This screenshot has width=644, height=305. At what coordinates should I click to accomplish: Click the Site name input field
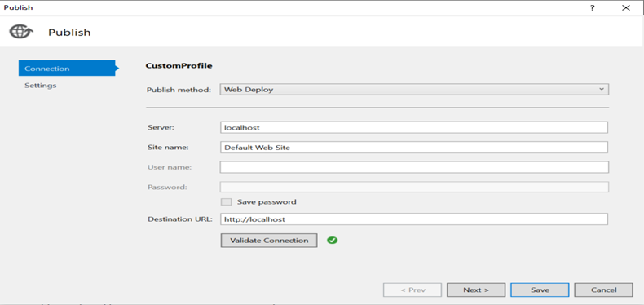[x=414, y=147]
